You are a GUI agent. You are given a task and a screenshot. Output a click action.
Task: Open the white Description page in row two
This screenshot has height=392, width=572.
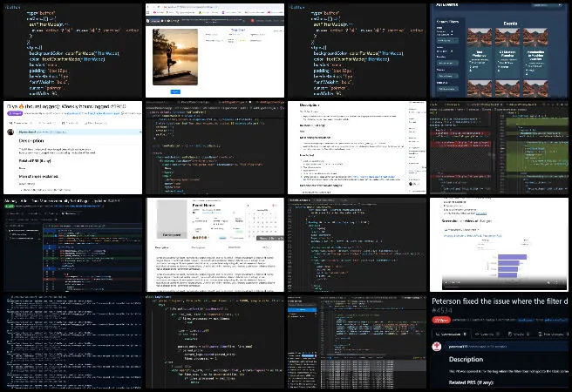tap(357, 145)
